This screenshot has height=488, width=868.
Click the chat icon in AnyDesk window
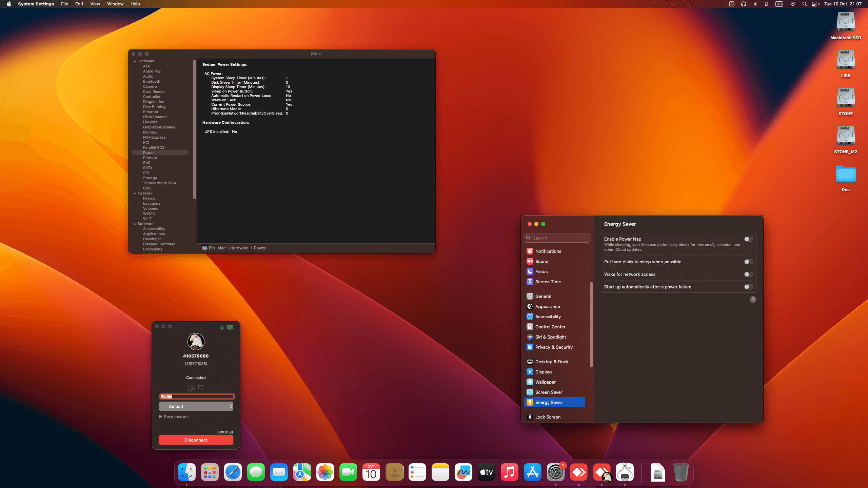tap(201, 387)
